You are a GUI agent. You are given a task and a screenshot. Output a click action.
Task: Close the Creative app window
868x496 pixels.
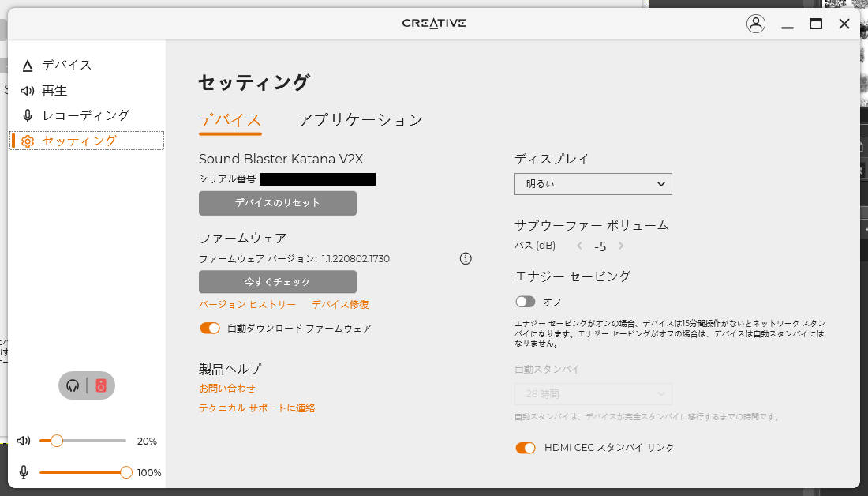point(844,24)
